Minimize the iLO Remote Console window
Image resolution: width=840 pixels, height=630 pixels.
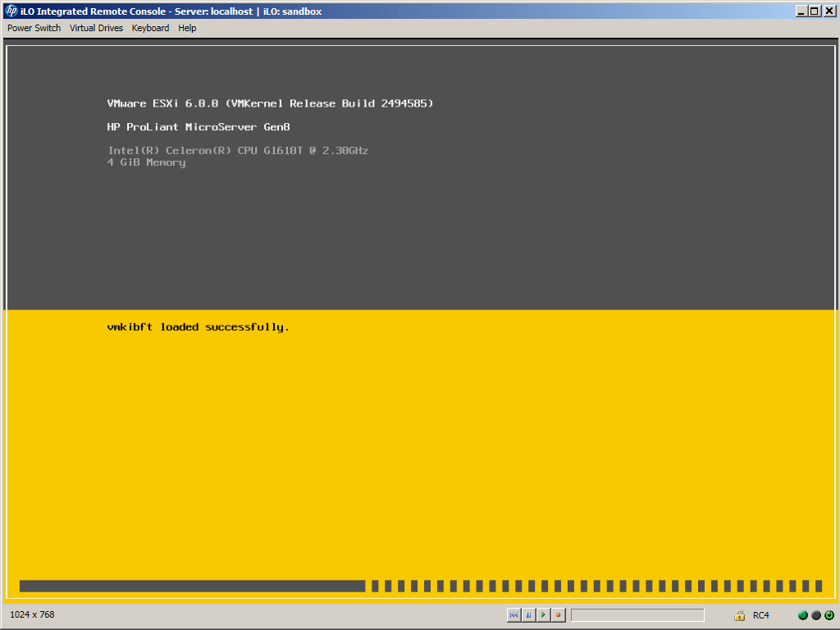coord(801,11)
